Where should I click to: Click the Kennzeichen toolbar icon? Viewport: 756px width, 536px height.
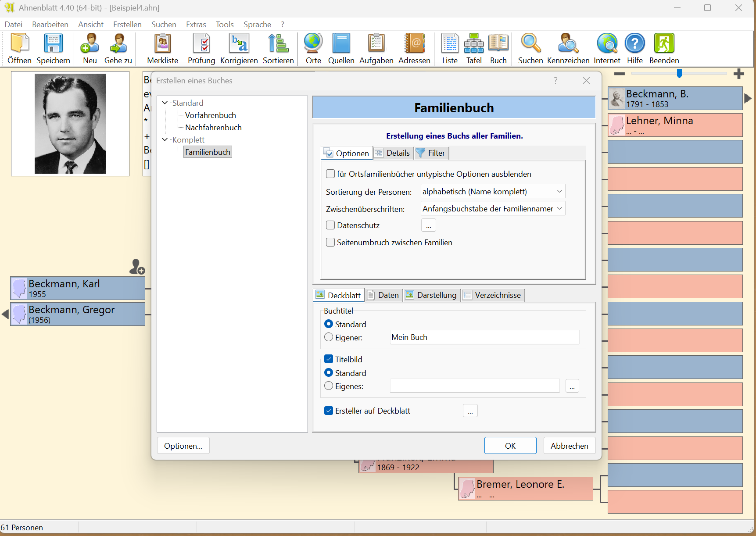point(568,49)
